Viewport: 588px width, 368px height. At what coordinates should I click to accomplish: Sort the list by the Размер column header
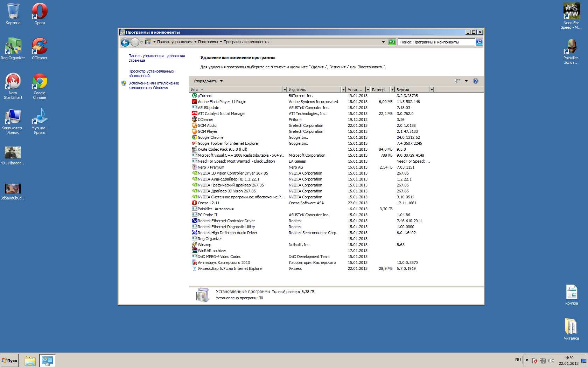[380, 90]
